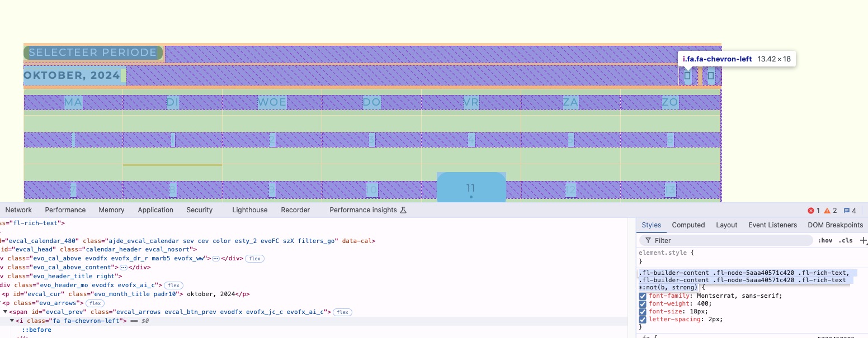Image resolution: width=868 pixels, height=338 pixels.
Task: Expand ellipsis in evo_cal_above_content div
Action: tap(124, 268)
